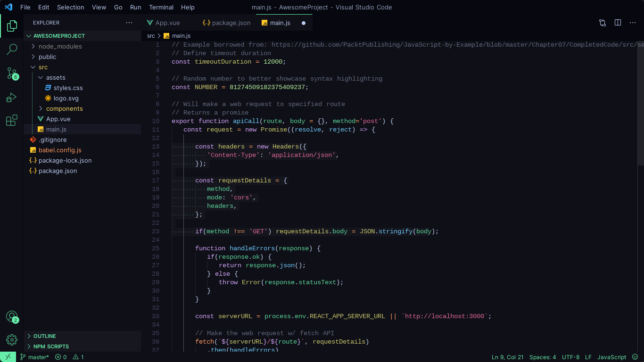Open the Terminal menu

(161, 7)
